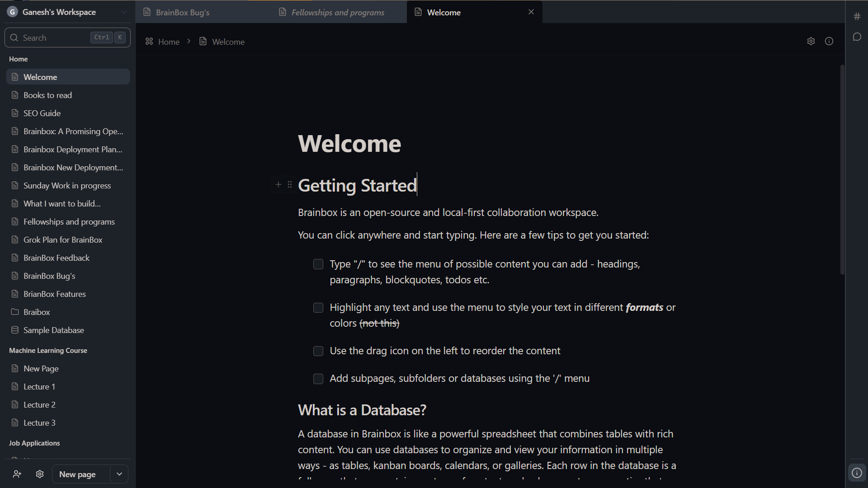This screenshot has width=868, height=488.
Task: Click the drag handle next to Getting Started
Action: click(290, 184)
